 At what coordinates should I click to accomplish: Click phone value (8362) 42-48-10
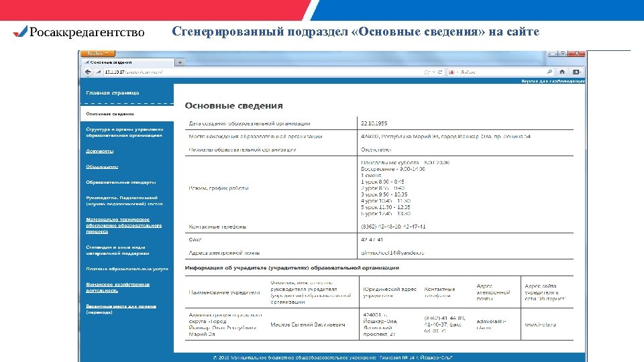tap(393, 227)
